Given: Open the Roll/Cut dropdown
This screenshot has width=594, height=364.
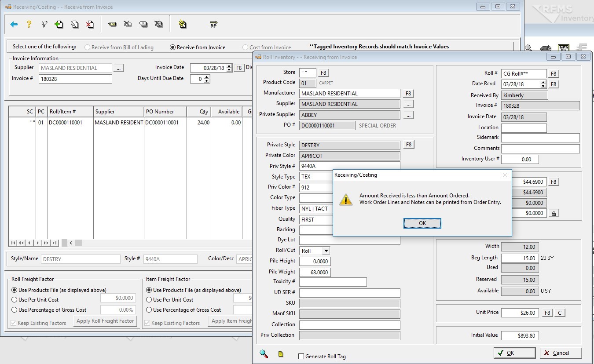Looking at the screenshot, I should coord(326,251).
